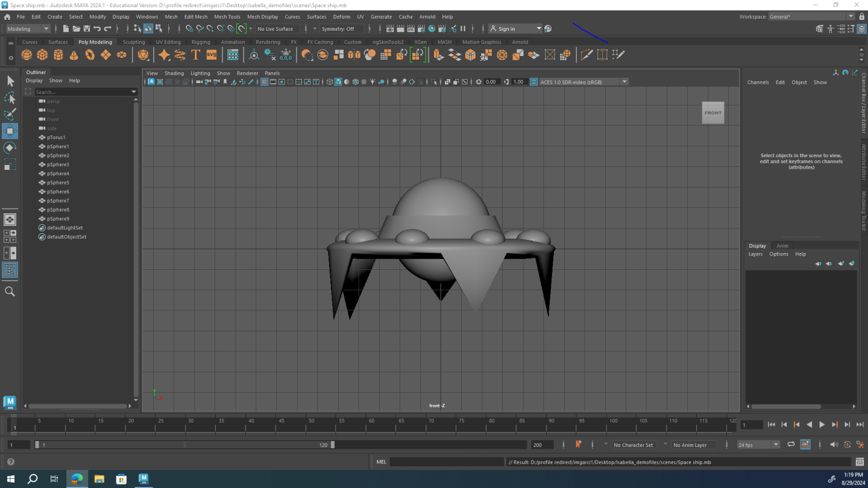This screenshot has width=868, height=488.
Task: Toggle loop playback in range slider bar
Action: 791,445
